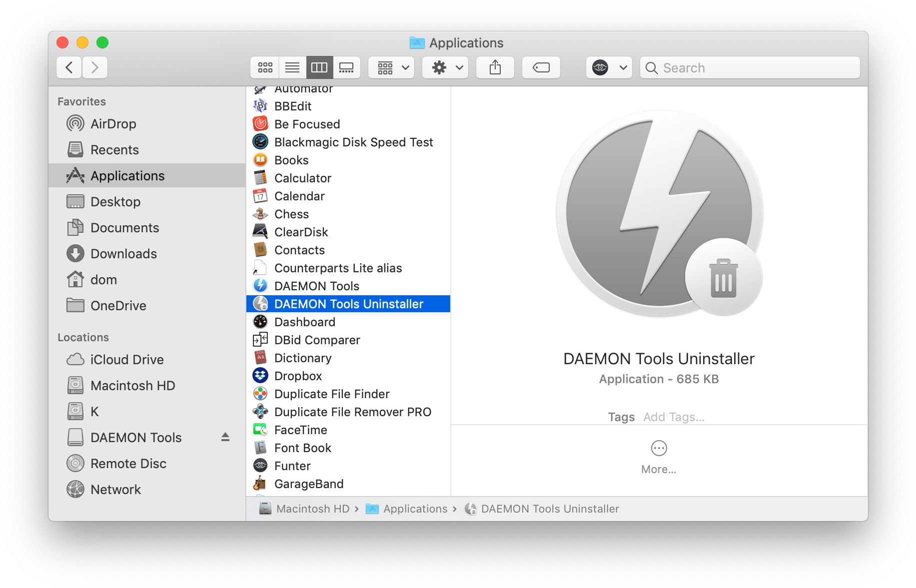Open the group-by dropdown
Screen dimensions: 916x588
coord(391,67)
